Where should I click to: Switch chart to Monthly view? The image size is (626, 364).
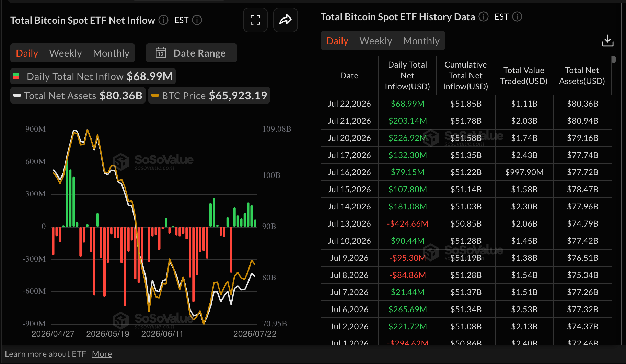[111, 53]
